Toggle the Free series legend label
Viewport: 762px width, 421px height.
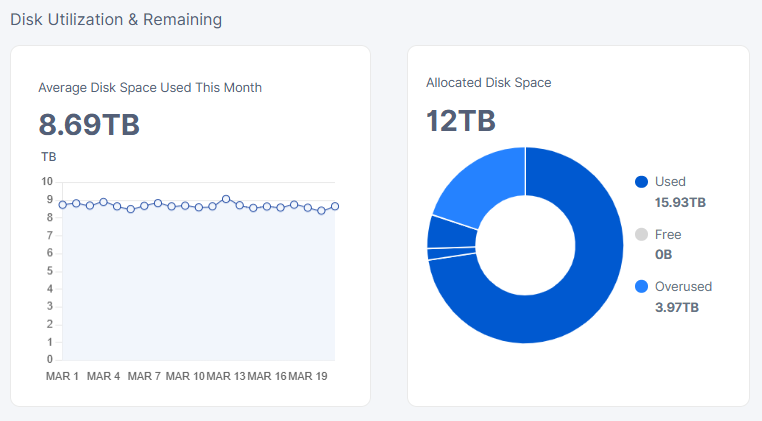[668, 235]
